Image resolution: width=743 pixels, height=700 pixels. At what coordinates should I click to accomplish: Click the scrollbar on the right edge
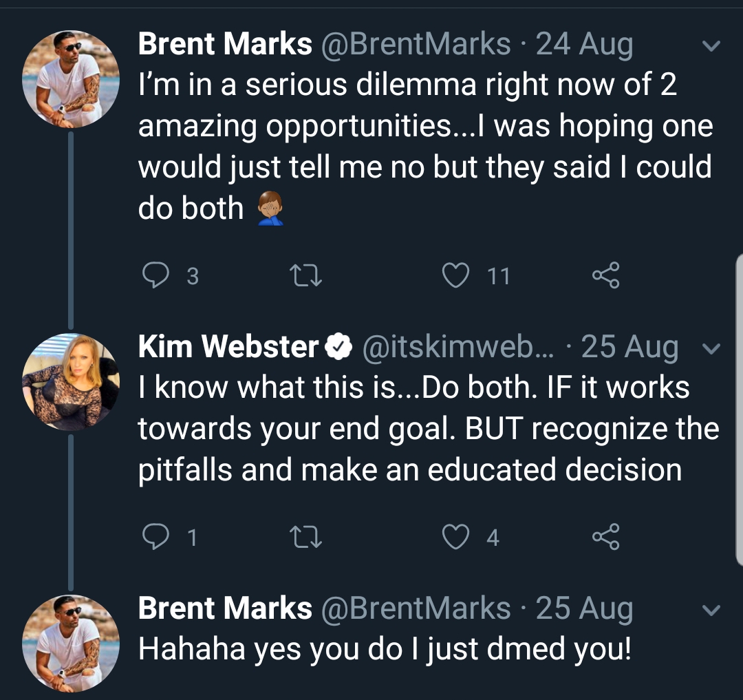click(x=739, y=410)
